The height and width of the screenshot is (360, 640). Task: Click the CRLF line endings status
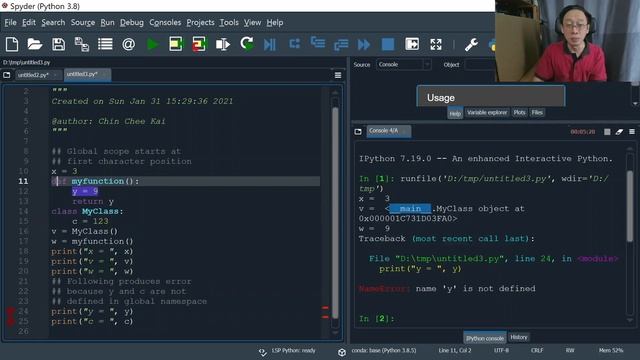pyautogui.click(x=537, y=351)
